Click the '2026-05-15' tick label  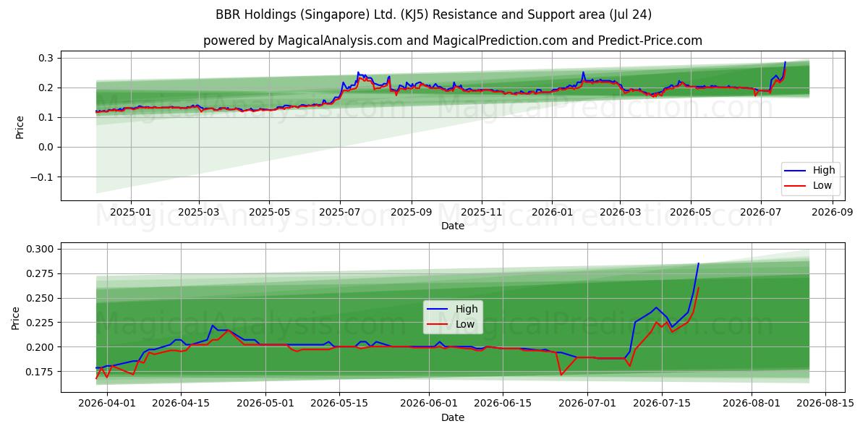pyautogui.click(x=339, y=403)
